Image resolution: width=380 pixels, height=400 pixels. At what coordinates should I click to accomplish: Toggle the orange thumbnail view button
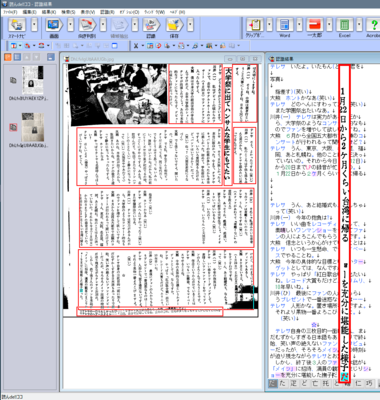click(7, 57)
